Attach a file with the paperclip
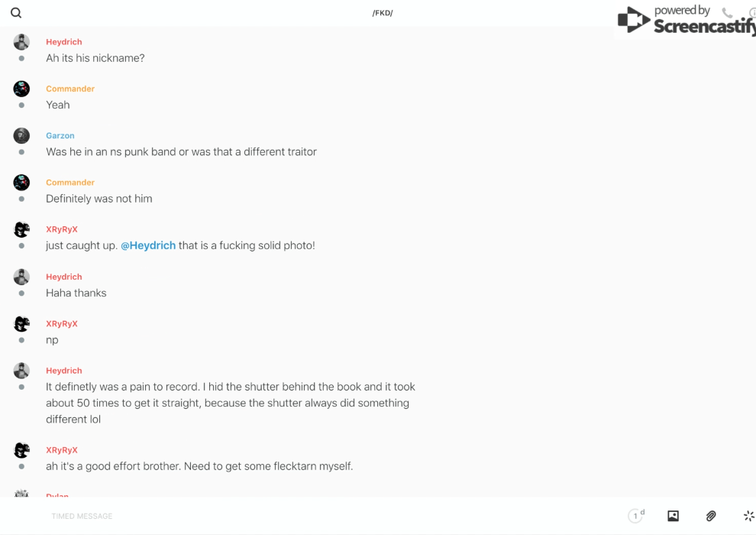This screenshot has height=535, width=756. 711,516
